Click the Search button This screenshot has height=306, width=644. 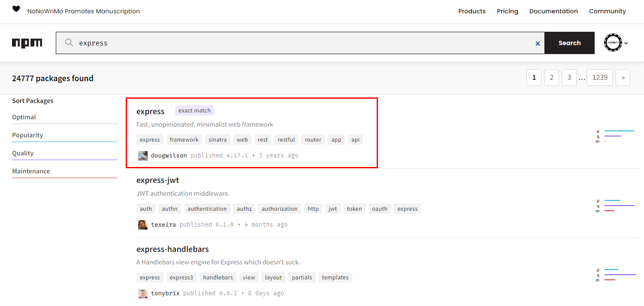tap(570, 43)
